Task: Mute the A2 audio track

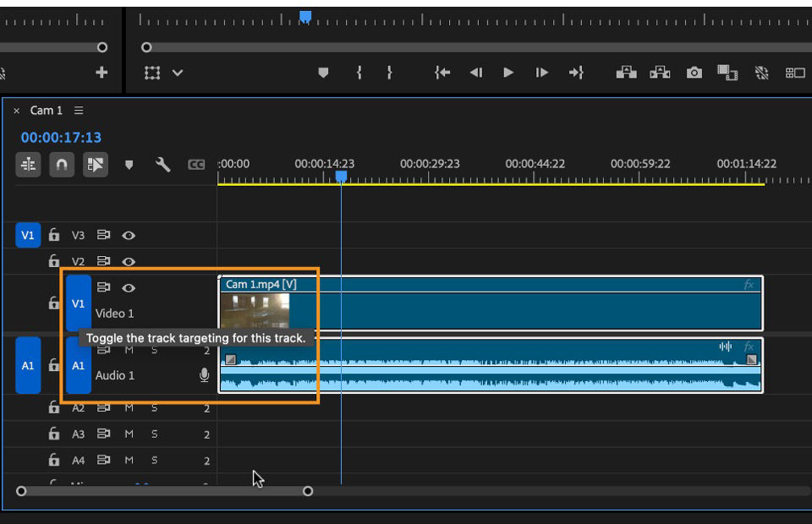Action: click(128, 407)
